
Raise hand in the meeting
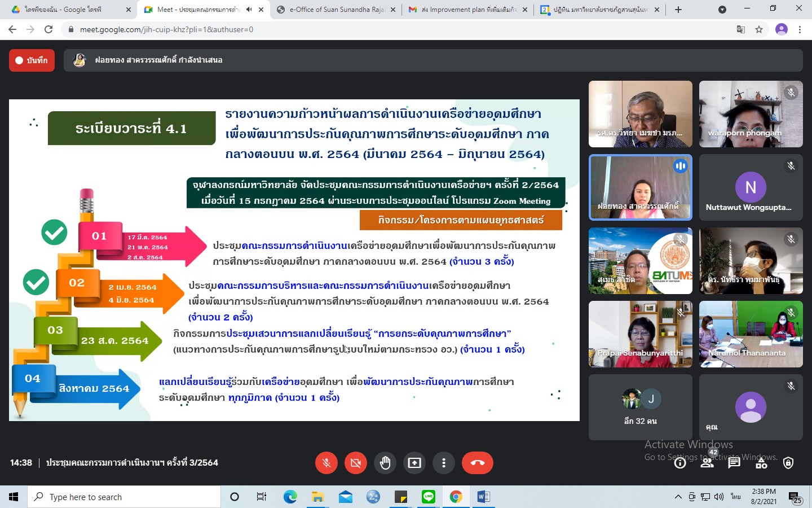pos(385,463)
